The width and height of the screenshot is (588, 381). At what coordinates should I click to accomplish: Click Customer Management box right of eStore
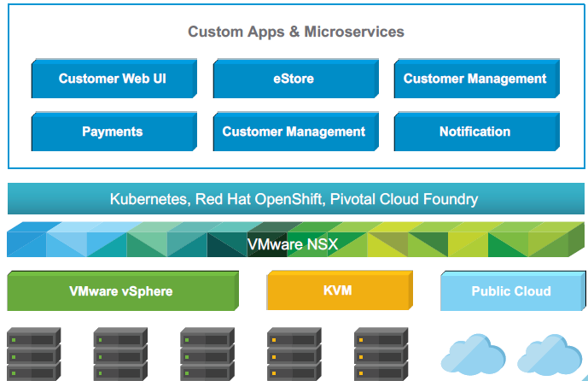pyautogui.click(x=476, y=78)
